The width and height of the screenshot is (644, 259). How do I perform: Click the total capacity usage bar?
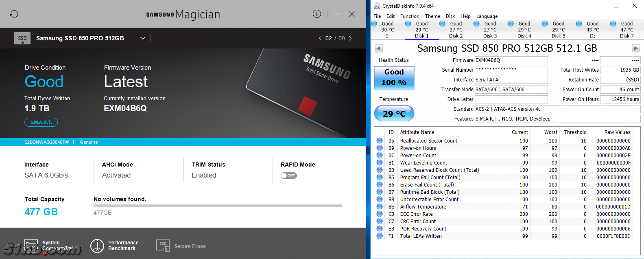[x=217, y=206]
